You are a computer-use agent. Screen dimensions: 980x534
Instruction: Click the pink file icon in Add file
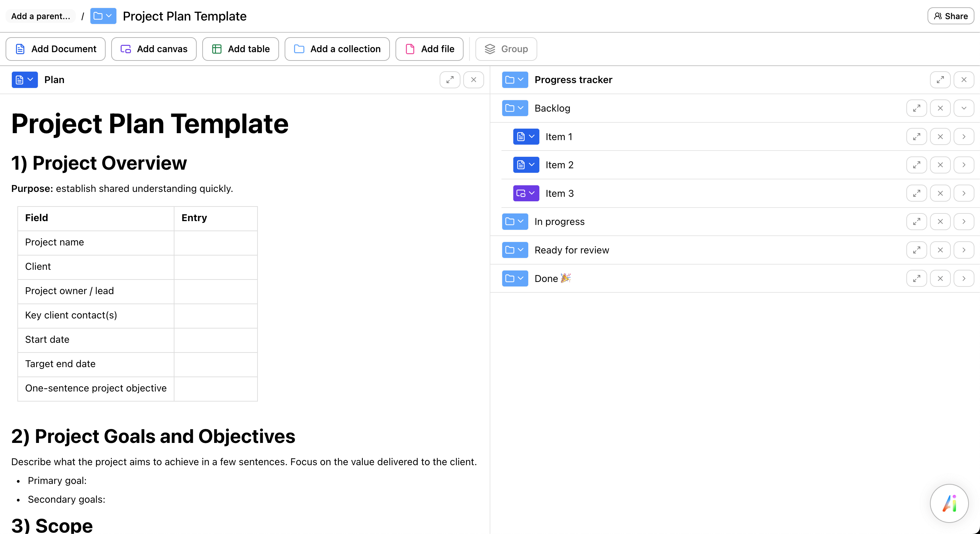(410, 49)
